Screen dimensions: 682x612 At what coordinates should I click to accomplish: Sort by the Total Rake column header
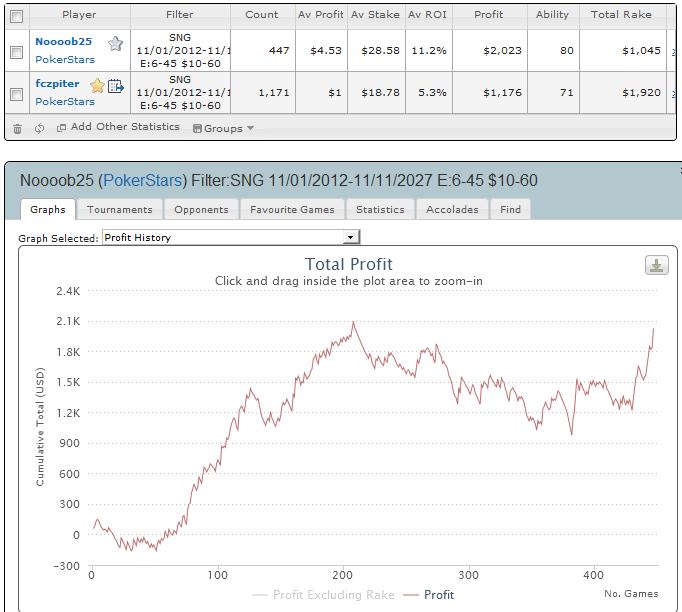coord(622,15)
